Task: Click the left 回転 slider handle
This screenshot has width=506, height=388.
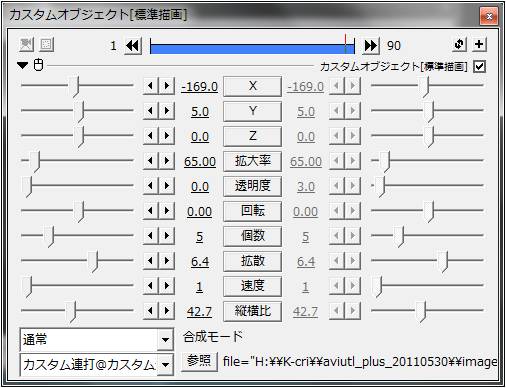Action: click(x=79, y=212)
